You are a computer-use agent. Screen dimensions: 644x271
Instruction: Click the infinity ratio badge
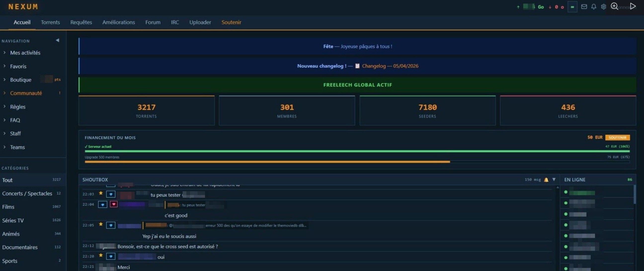coord(572,7)
